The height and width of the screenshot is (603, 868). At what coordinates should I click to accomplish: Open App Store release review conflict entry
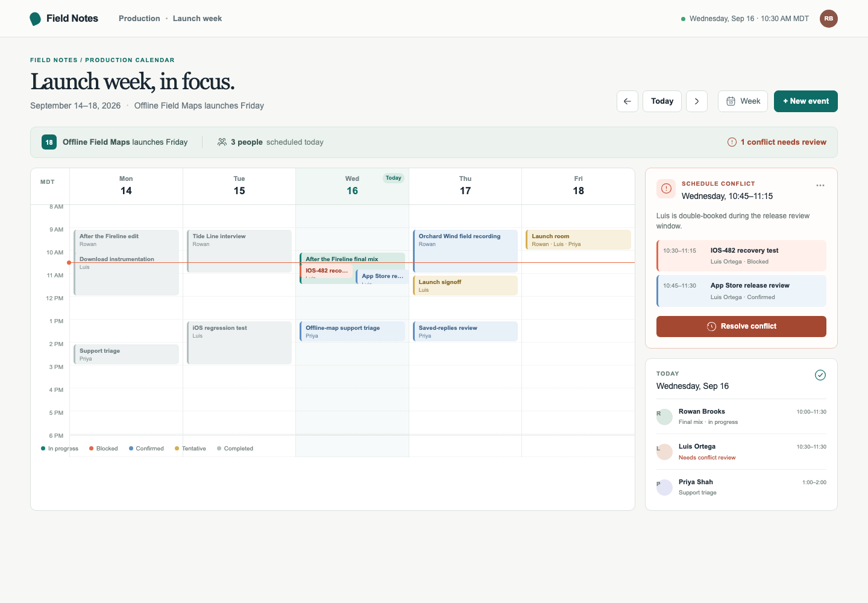click(741, 291)
